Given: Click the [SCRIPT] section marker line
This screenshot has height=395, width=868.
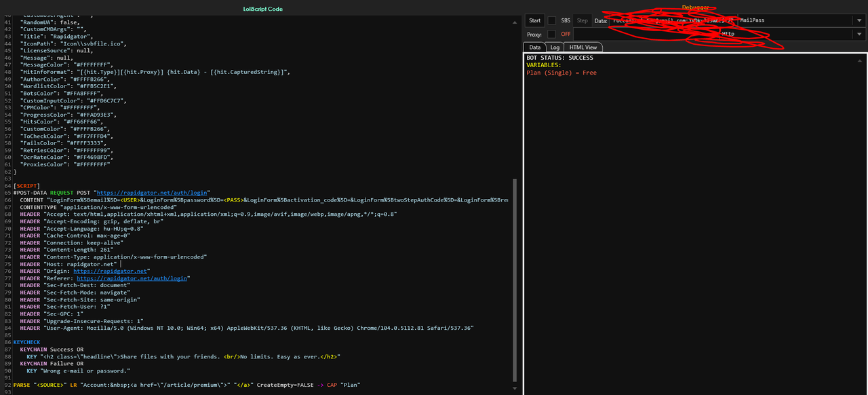Looking at the screenshot, I should [x=26, y=185].
